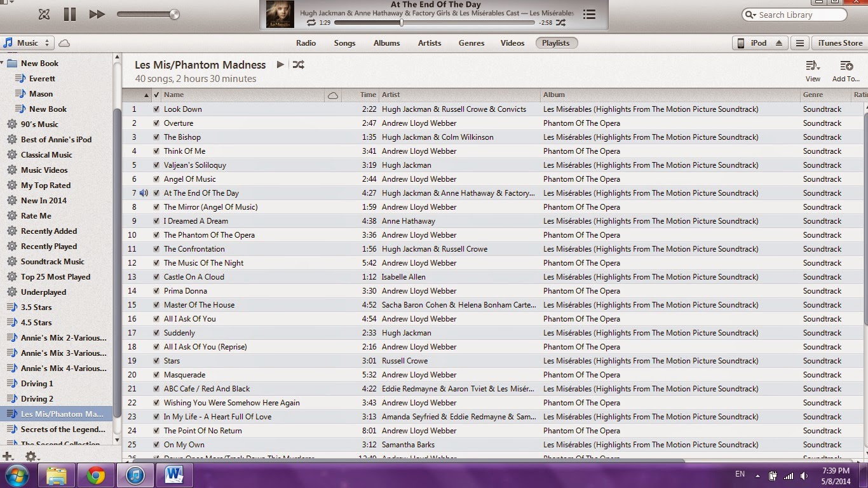Open the sidebar gear actions menu

[31, 456]
